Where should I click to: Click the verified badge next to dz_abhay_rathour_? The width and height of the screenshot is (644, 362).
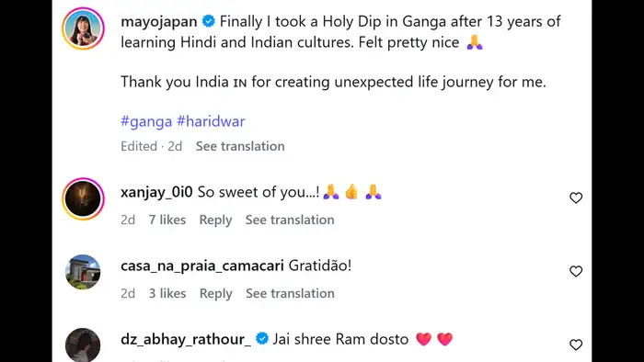point(262,339)
